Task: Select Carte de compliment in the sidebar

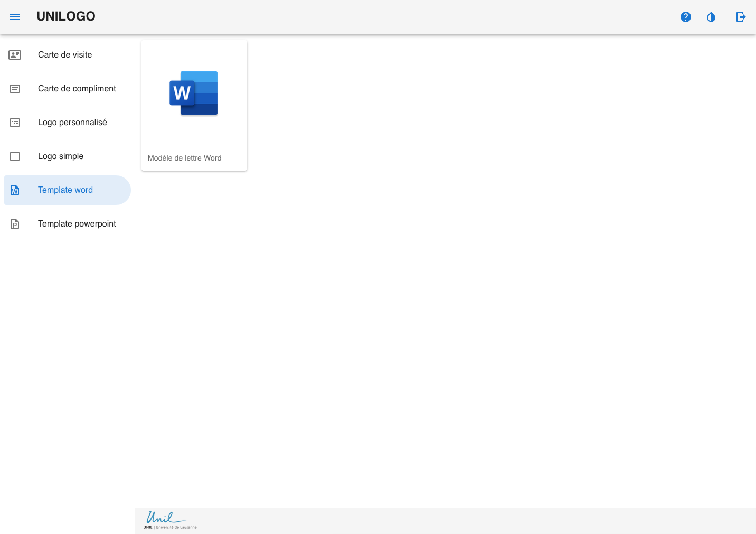Action: click(77, 89)
